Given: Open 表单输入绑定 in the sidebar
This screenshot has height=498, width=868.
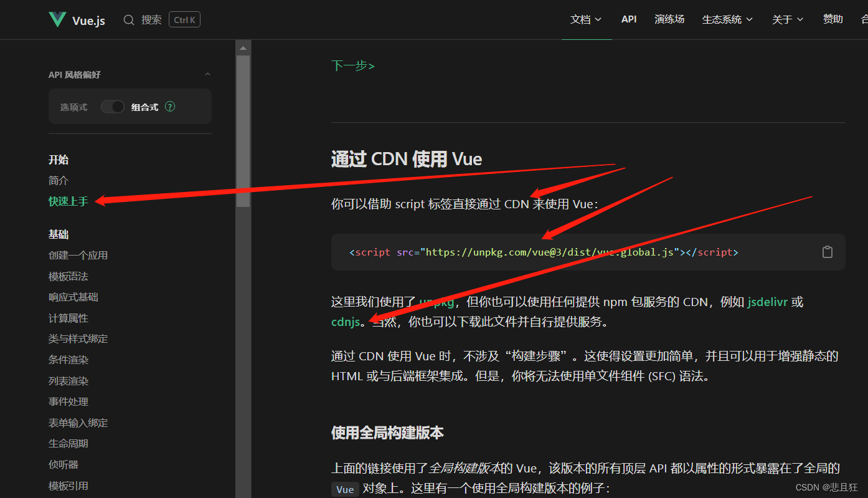Looking at the screenshot, I should pos(78,423).
